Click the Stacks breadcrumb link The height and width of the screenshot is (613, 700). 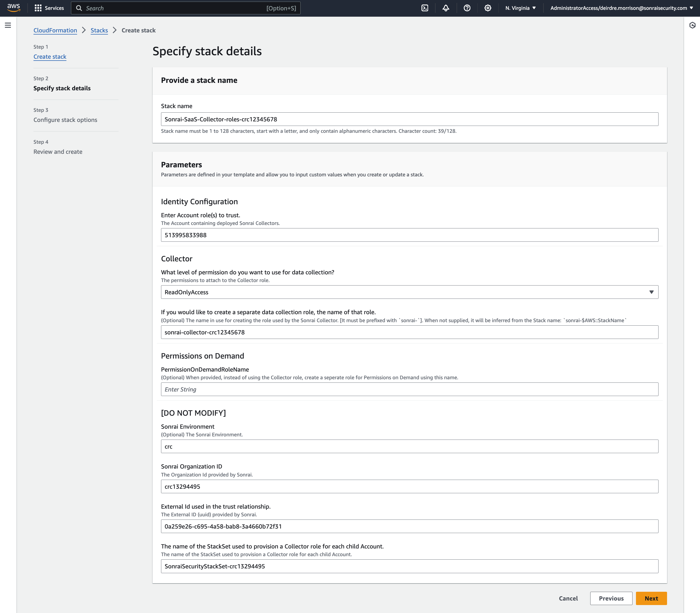pyautogui.click(x=99, y=31)
